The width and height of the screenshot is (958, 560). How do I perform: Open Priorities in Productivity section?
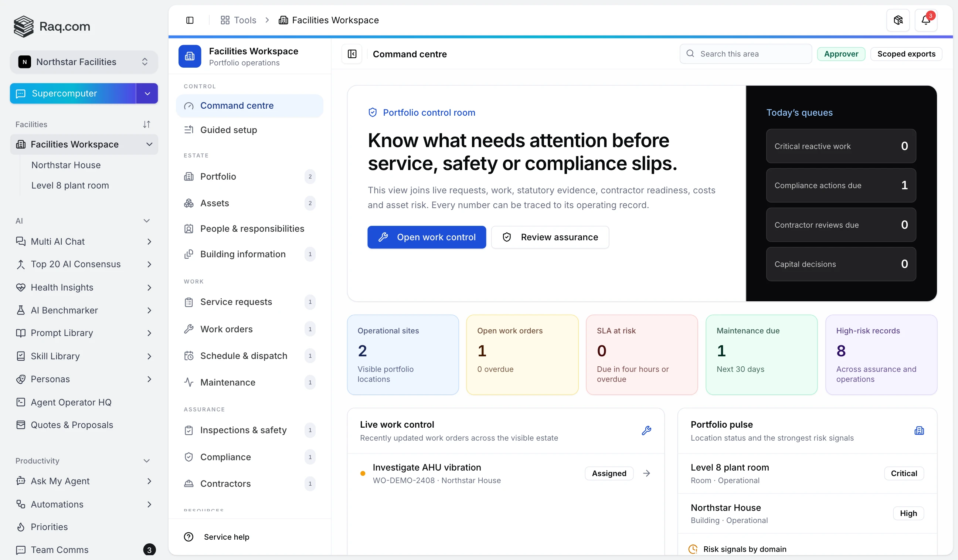click(84, 527)
